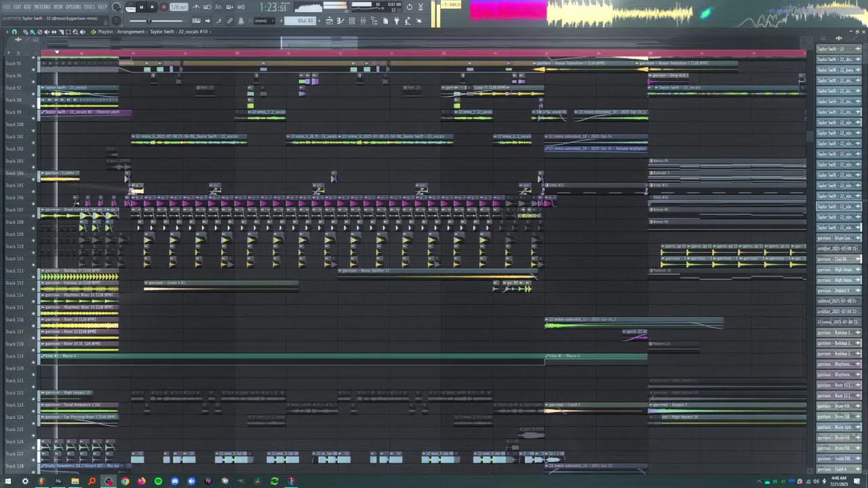Click the brush icon in main toolbar

click(218, 20)
